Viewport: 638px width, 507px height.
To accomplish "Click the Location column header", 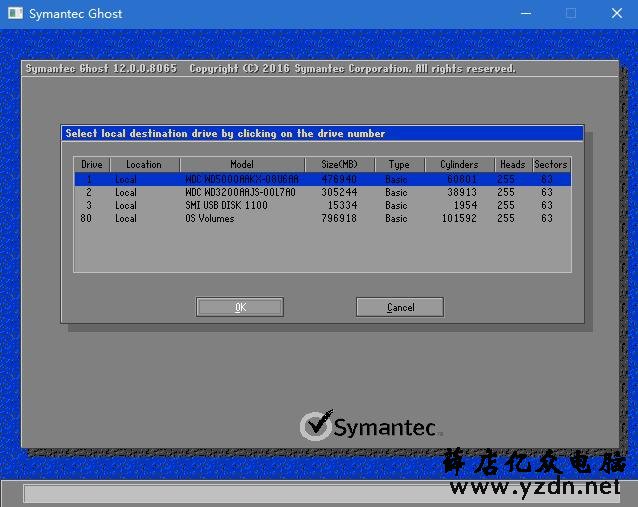I will tap(144, 164).
